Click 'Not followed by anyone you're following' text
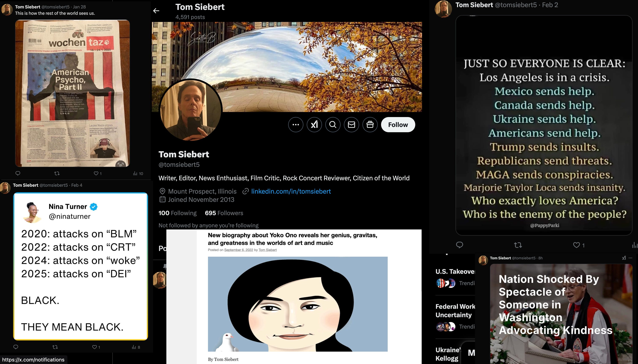 pyautogui.click(x=208, y=225)
